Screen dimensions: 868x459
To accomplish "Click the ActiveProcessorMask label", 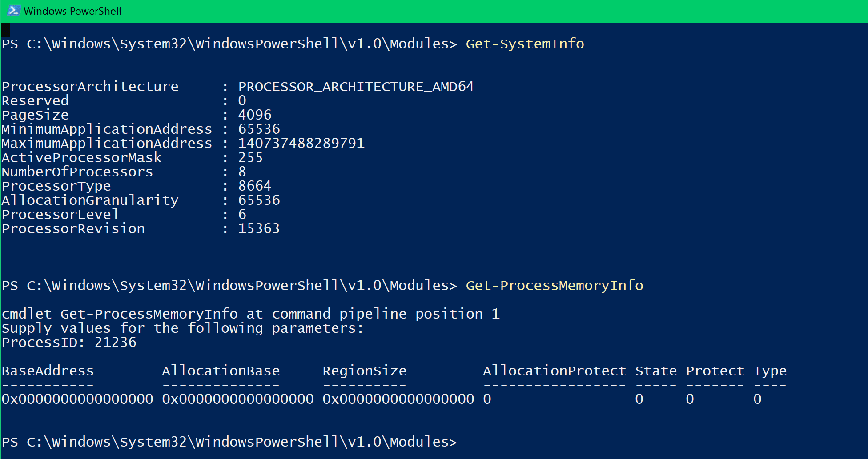I will point(82,157).
